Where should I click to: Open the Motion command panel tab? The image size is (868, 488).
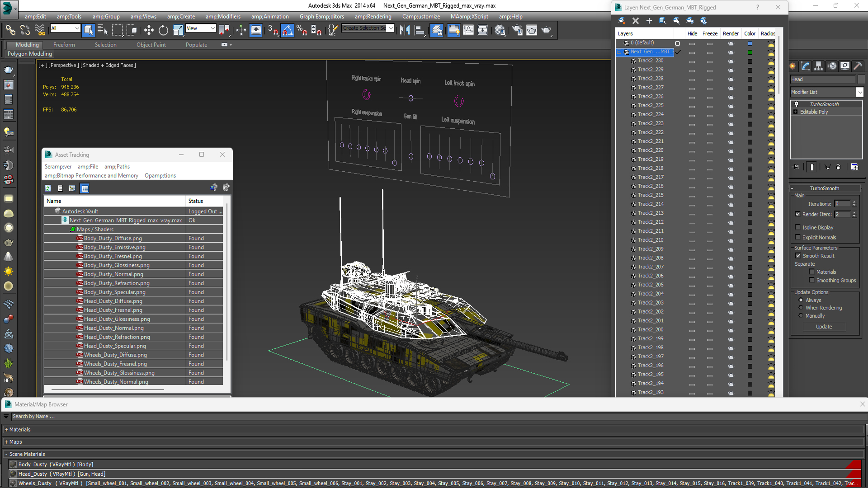coord(832,66)
